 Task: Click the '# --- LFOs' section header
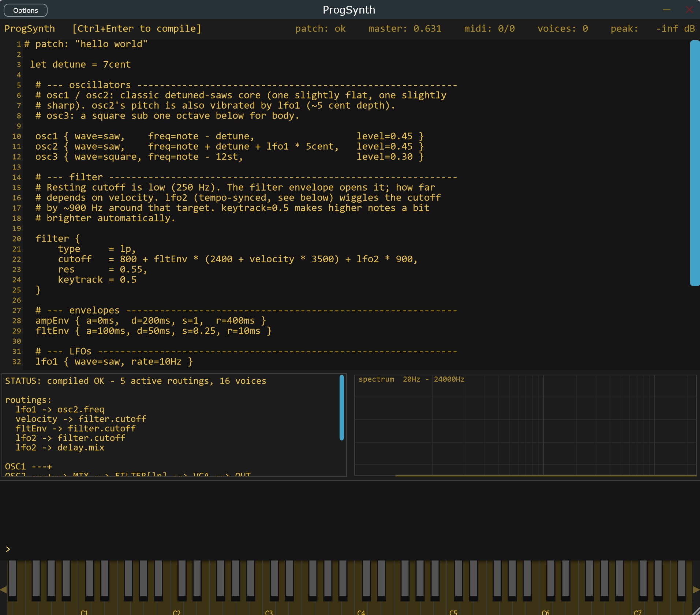(246, 351)
